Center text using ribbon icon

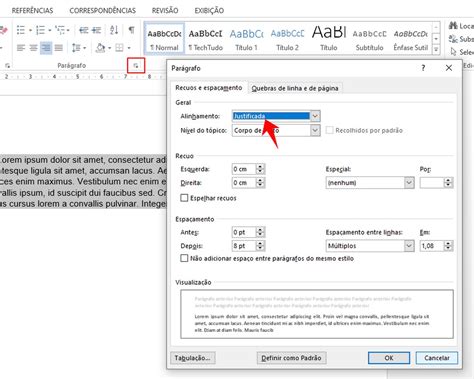[x=33, y=48]
